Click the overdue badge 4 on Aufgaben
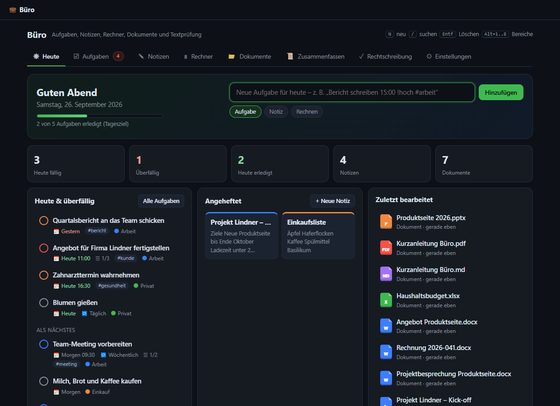Screen dimensions: 560x406 pos(118,56)
